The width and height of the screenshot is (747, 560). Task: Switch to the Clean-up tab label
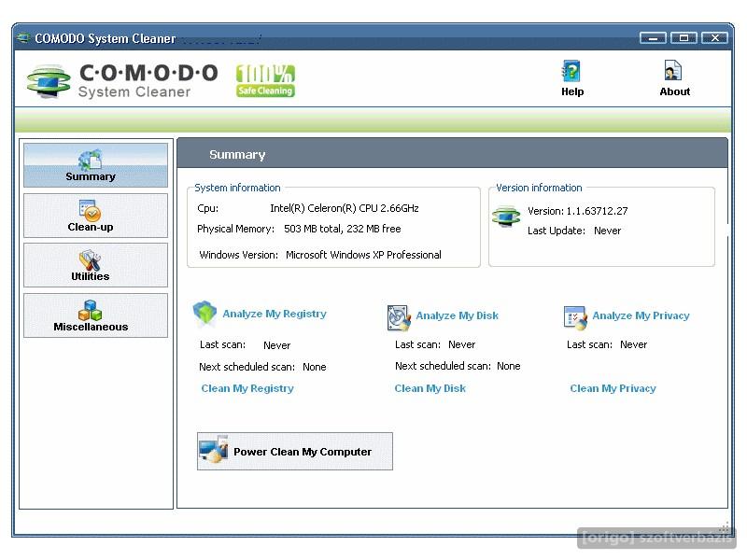coord(91,227)
